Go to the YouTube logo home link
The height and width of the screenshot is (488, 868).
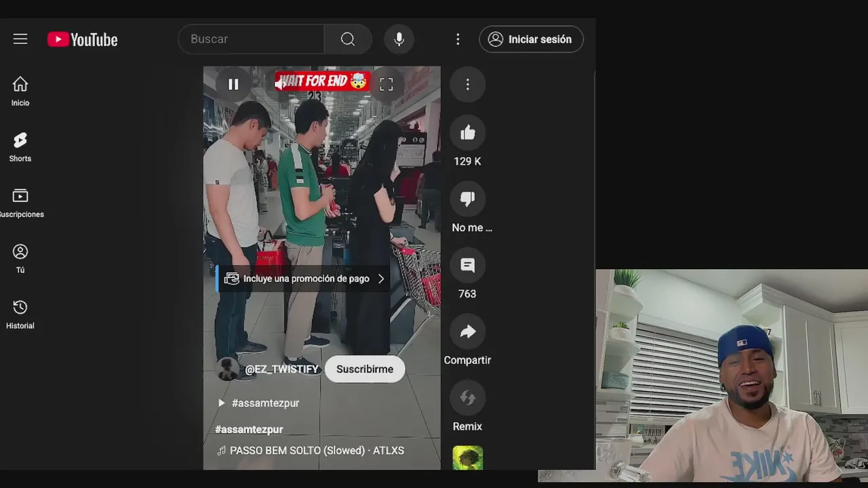coord(82,39)
